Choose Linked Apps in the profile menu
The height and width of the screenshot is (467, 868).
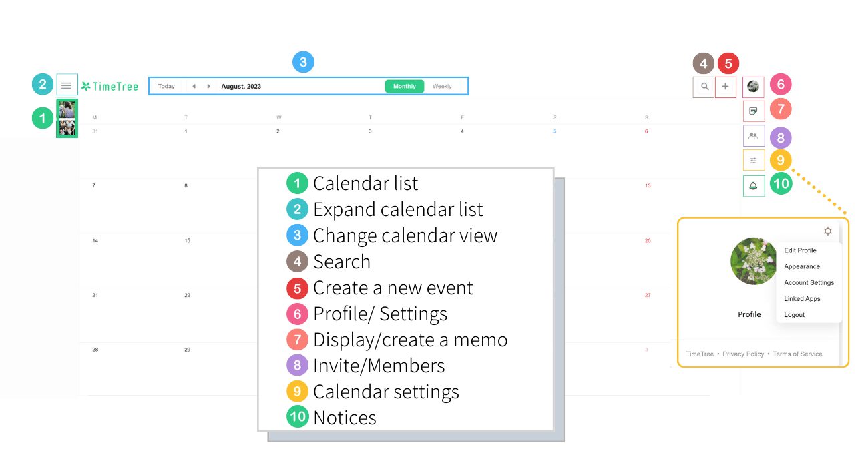[801, 298]
